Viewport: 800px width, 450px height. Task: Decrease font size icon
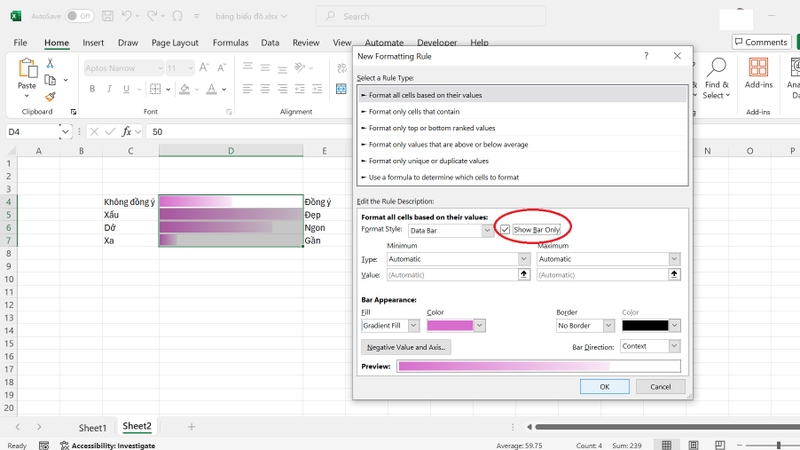coord(221,67)
